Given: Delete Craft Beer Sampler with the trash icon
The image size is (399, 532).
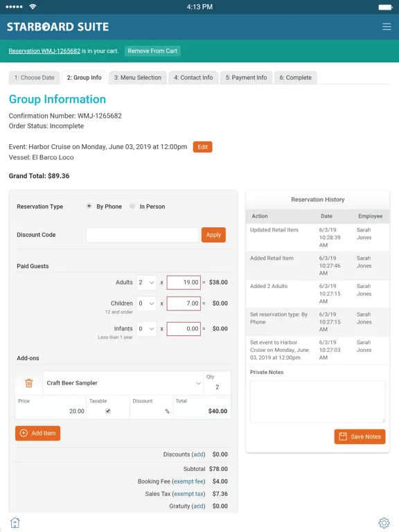Looking at the screenshot, I should (x=29, y=383).
